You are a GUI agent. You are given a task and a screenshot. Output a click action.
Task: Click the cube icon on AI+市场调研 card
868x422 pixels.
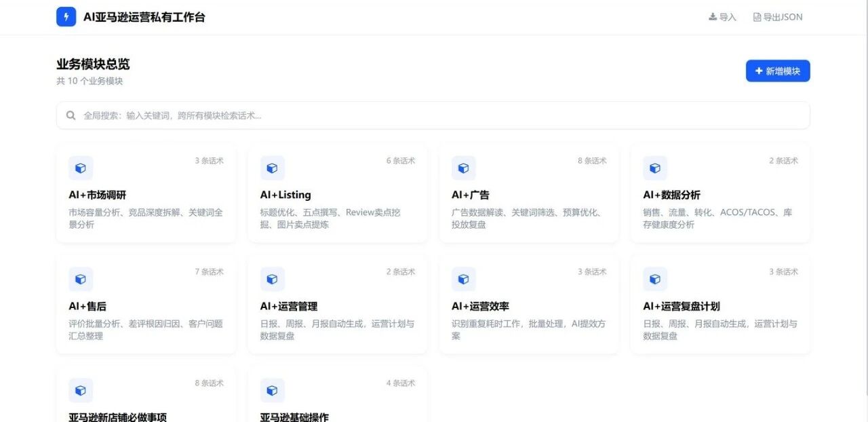81,168
